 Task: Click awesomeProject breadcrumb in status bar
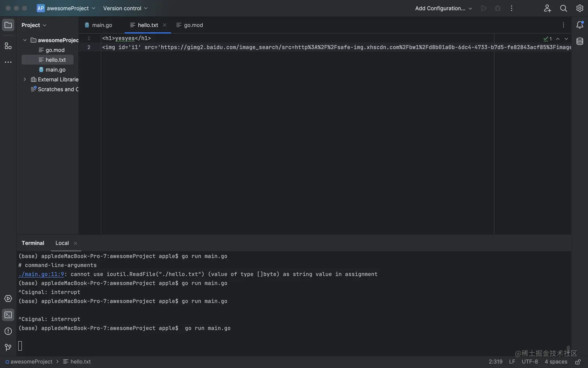(29, 362)
